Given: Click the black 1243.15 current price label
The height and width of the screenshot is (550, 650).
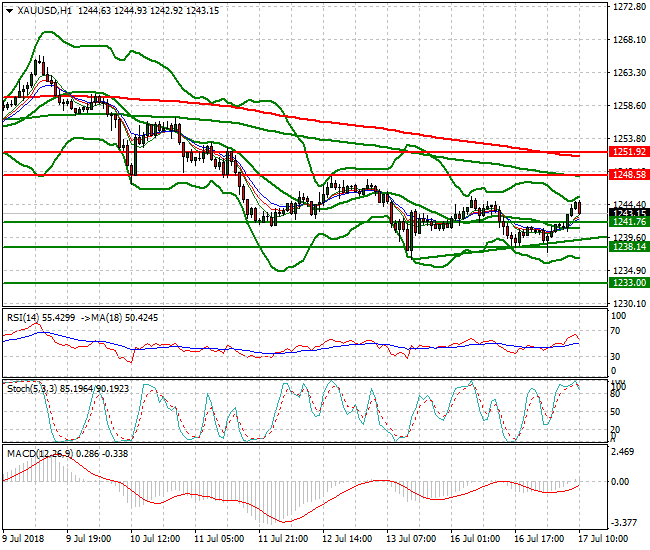Looking at the screenshot, I should coord(629,213).
